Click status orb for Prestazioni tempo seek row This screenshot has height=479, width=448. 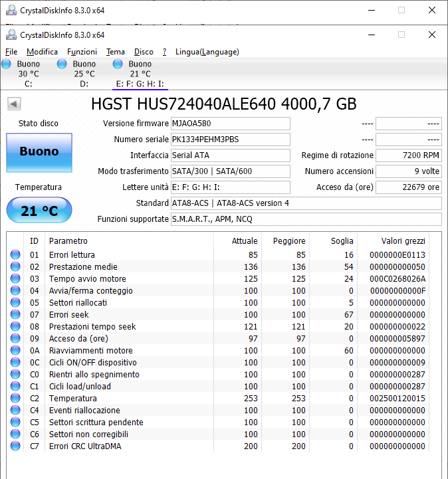pos(15,326)
